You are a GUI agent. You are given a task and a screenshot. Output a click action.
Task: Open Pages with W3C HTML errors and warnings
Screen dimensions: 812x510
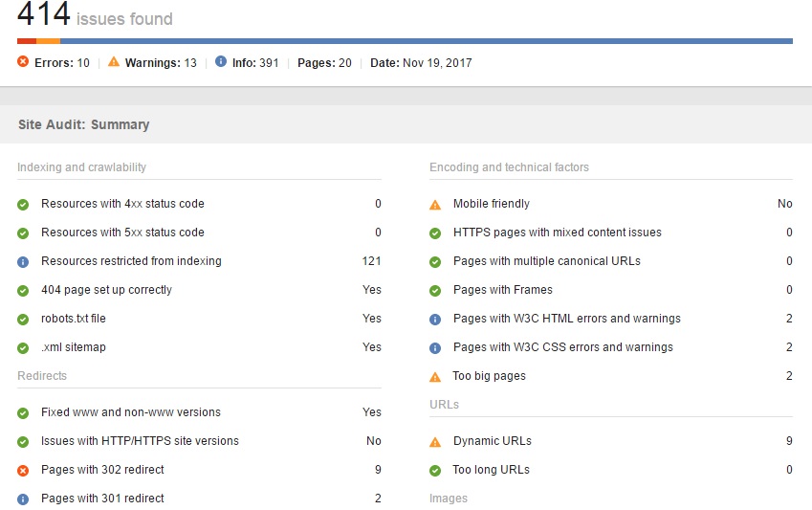567,319
